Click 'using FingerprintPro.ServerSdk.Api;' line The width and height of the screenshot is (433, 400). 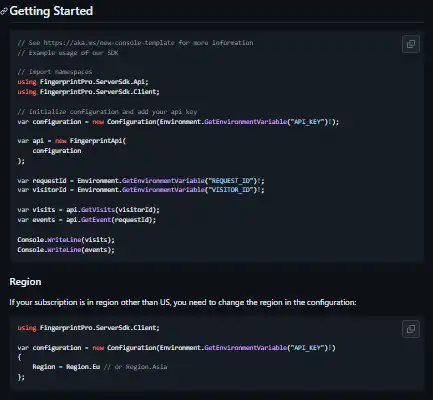[83, 82]
